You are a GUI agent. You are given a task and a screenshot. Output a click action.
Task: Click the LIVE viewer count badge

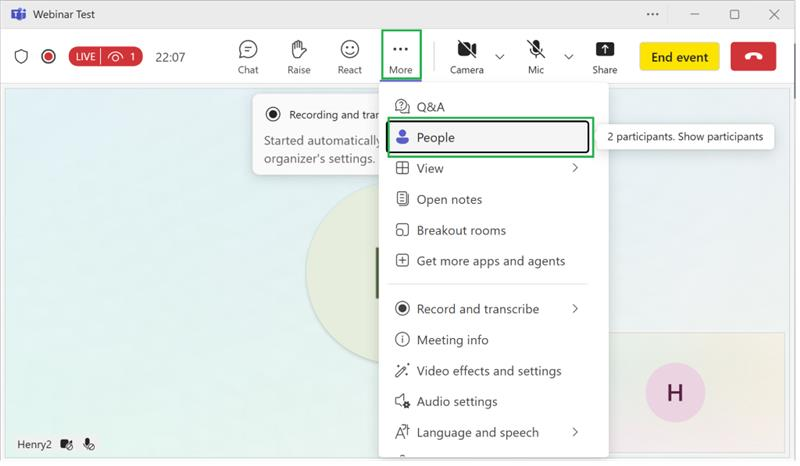tap(106, 56)
